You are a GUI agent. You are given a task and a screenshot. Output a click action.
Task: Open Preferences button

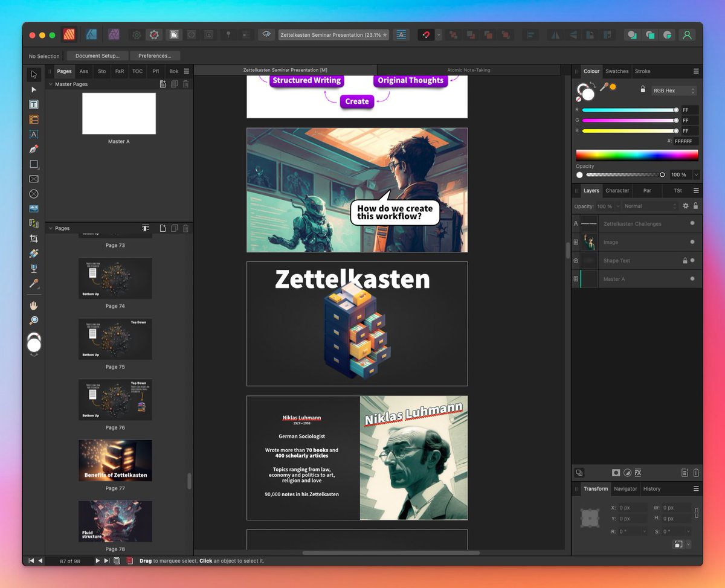(155, 56)
